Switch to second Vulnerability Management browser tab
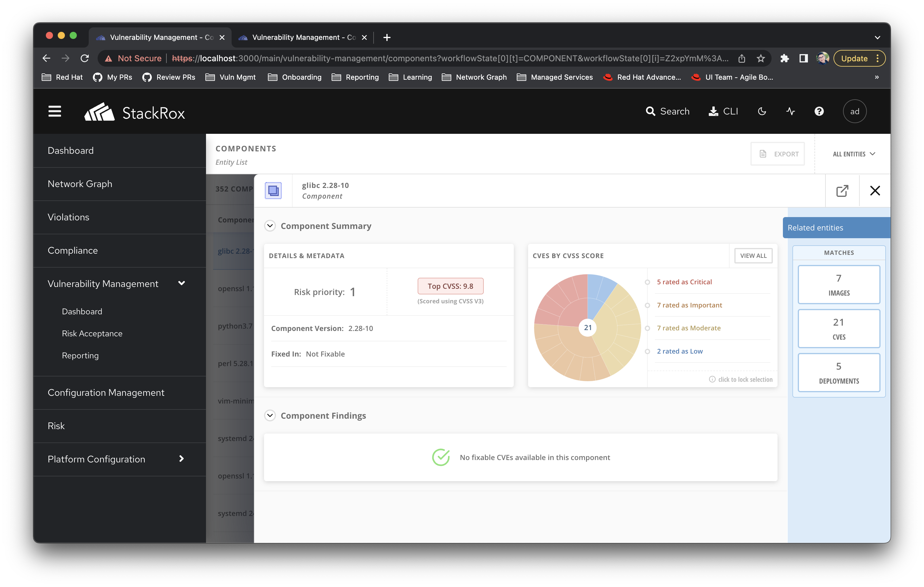The image size is (924, 587). (303, 37)
